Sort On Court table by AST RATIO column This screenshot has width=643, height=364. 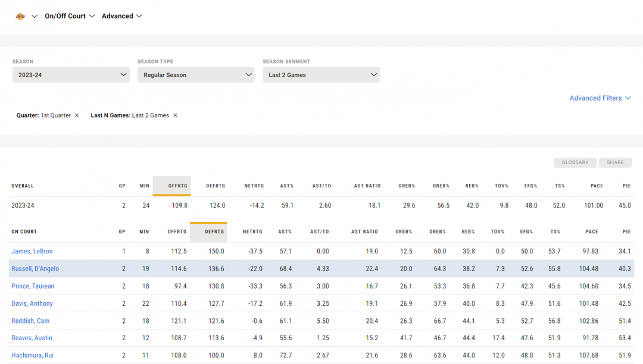coord(364,232)
